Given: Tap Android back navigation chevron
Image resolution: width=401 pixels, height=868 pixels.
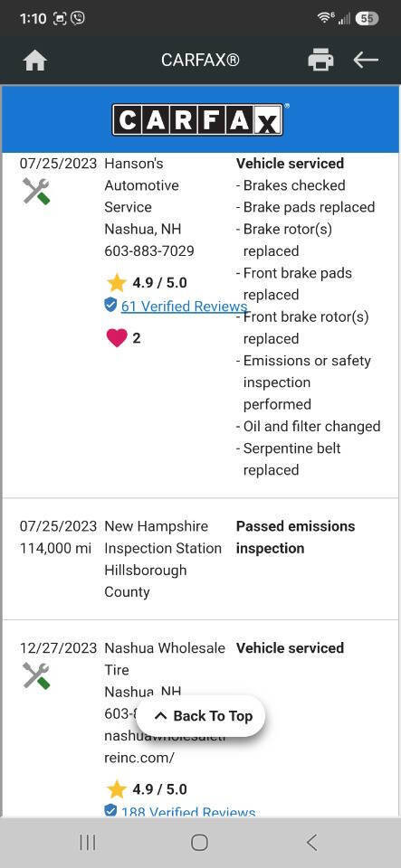Looking at the screenshot, I should [311, 843].
